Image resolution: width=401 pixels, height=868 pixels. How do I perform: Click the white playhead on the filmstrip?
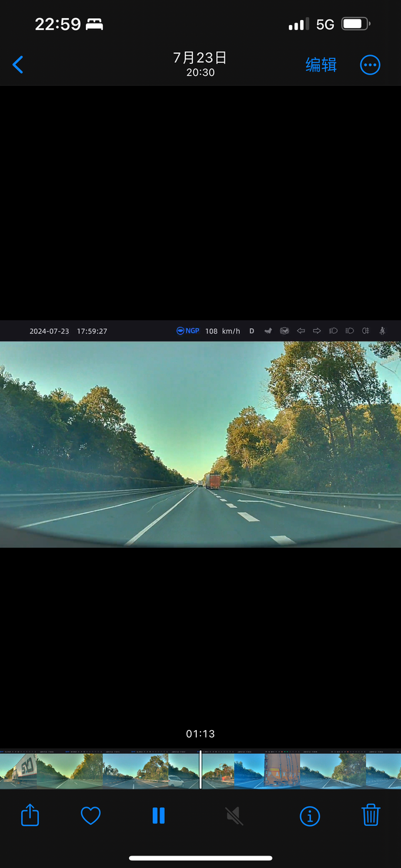click(200, 770)
